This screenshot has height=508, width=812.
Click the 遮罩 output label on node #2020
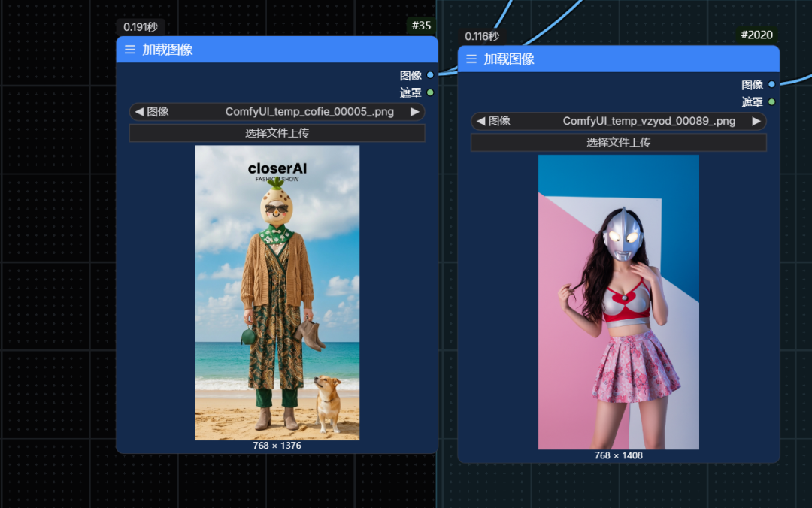pos(753,102)
